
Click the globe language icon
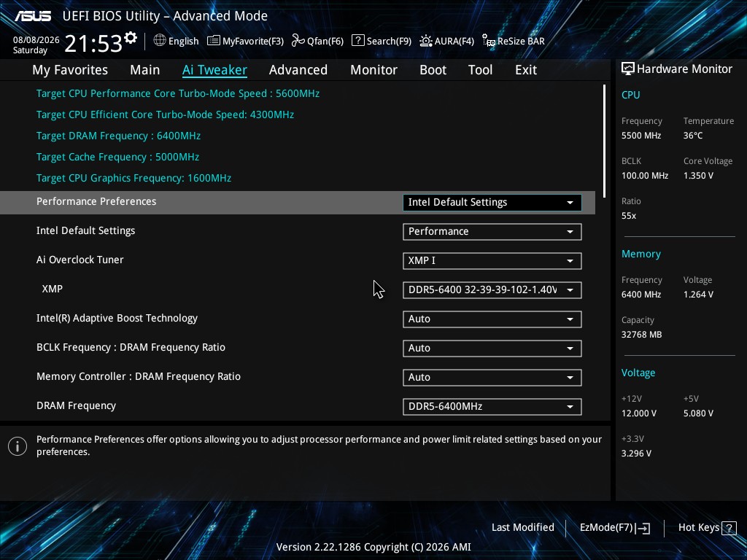(160, 41)
